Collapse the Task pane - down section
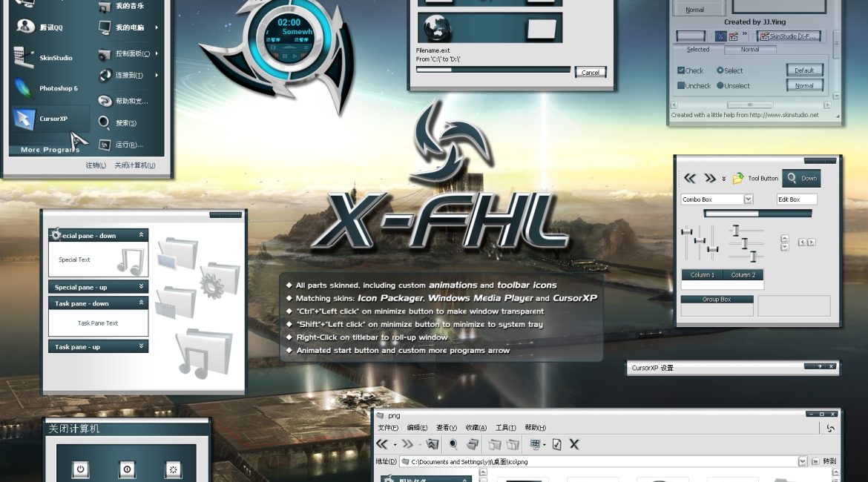Viewport: 868px width, 482px height. (141, 303)
